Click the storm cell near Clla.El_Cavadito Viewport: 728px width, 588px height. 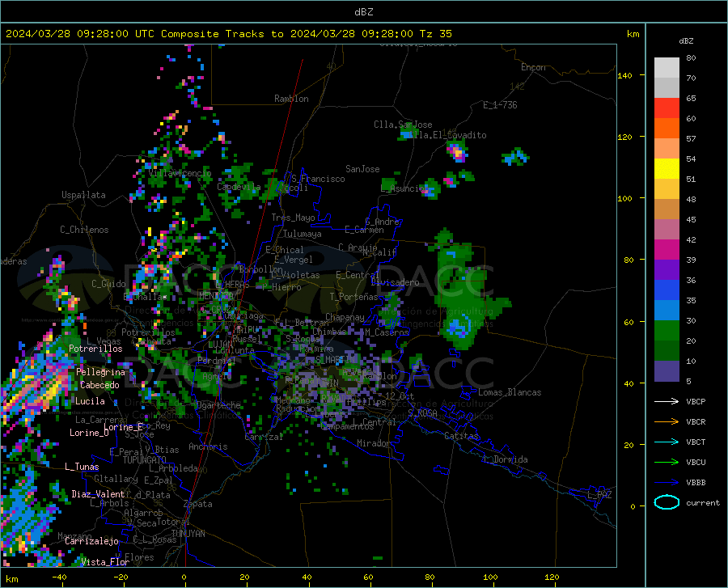457,151
